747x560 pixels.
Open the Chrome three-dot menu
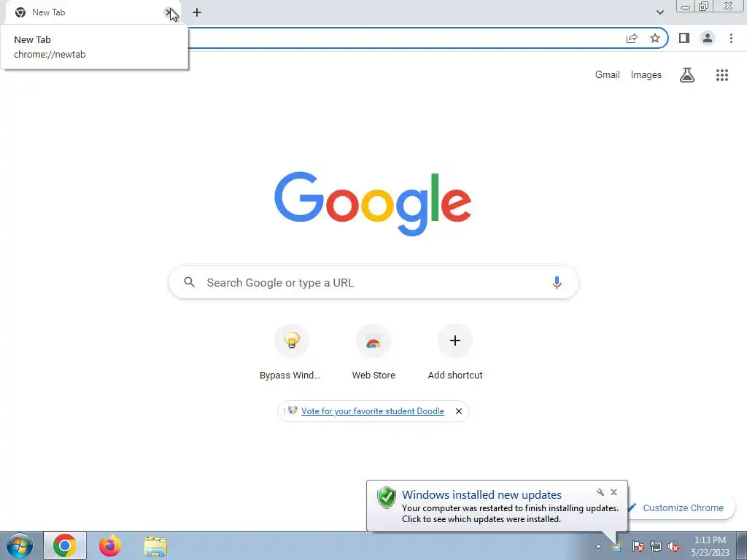coord(731,38)
